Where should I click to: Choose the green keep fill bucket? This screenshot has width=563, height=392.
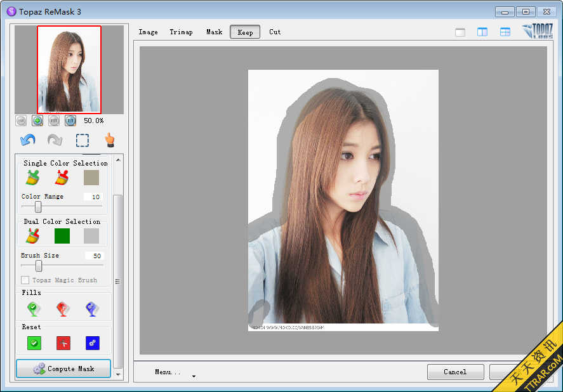click(34, 309)
